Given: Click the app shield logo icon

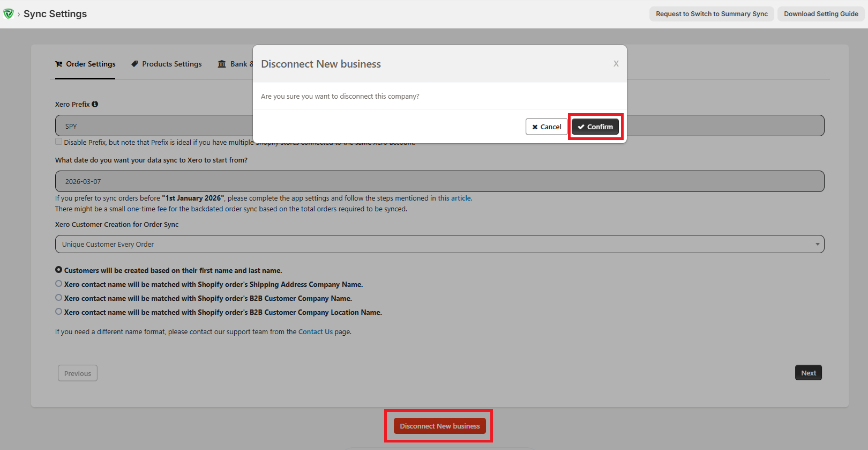Looking at the screenshot, I should [x=8, y=14].
